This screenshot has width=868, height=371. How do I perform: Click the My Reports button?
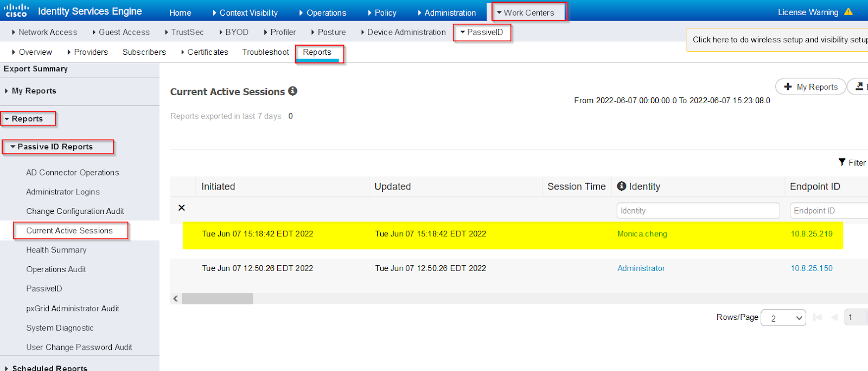pyautogui.click(x=810, y=86)
